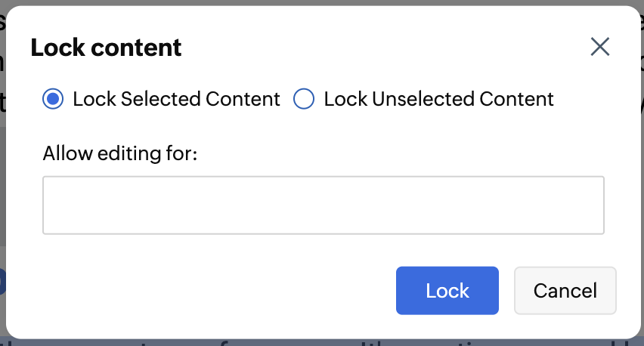Image resolution: width=644 pixels, height=346 pixels.
Task: Confirm locking with the Lock button
Action: click(447, 291)
